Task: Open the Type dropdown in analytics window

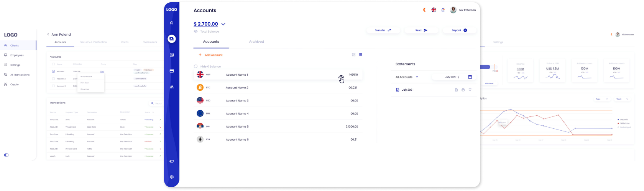Action: click(602, 99)
